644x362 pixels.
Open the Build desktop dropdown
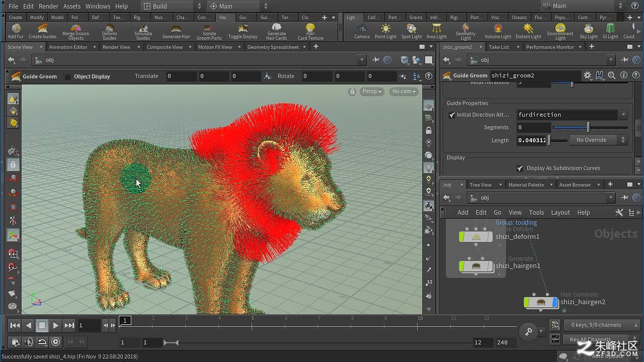[x=172, y=6]
